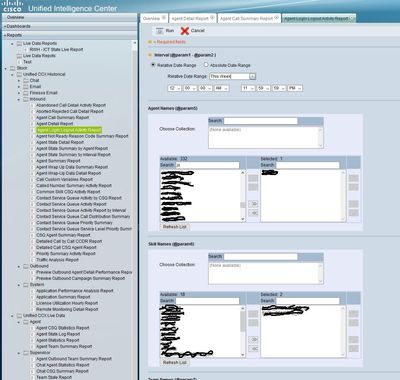Click Refresh List under Skill Names

coord(175,362)
